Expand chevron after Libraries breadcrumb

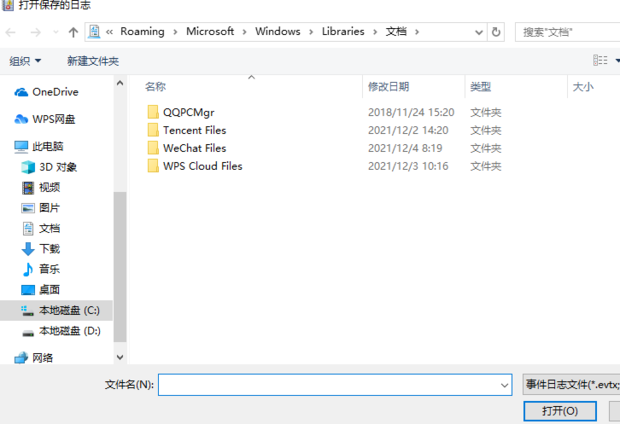375,32
